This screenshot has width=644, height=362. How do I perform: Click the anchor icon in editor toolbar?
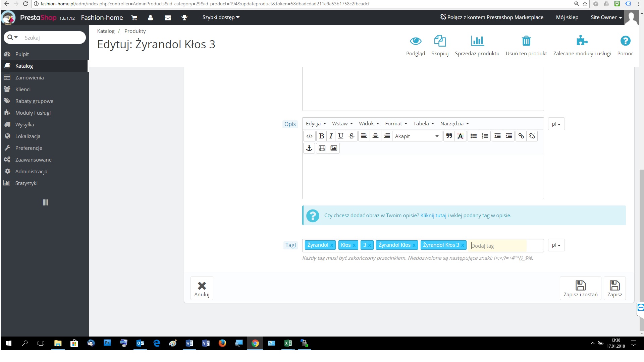(x=309, y=148)
